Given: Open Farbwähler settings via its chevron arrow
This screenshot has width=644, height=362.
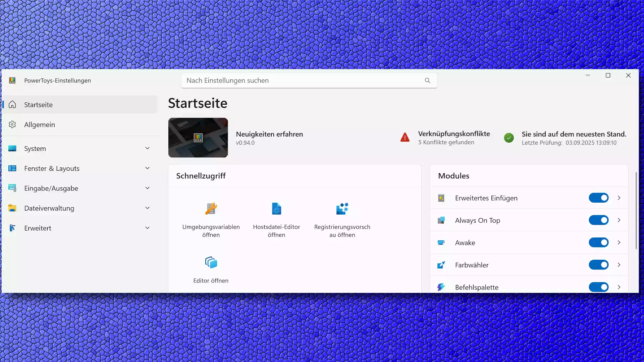Looking at the screenshot, I should pos(619,265).
